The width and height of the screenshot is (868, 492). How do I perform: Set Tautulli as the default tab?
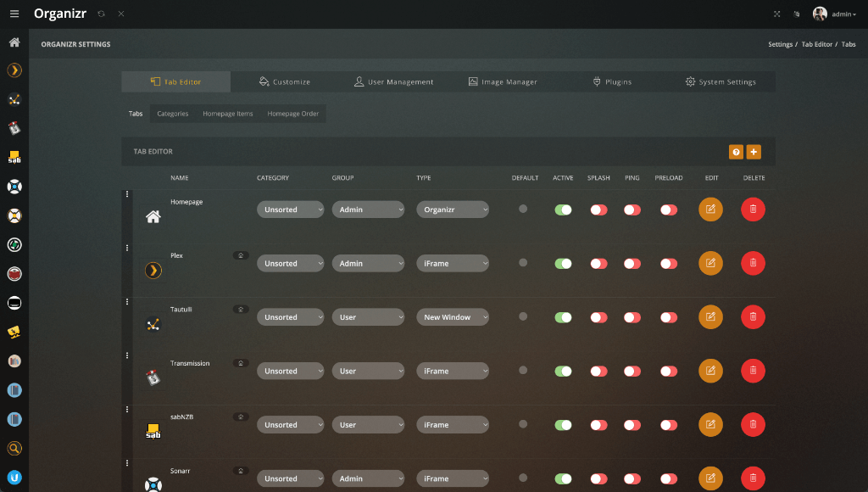point(524,316)
